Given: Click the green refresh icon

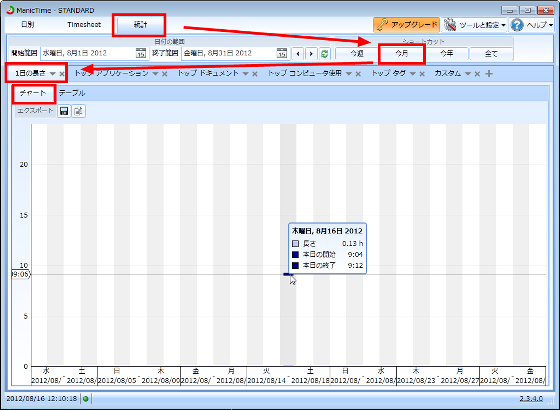Looking at the screenshot, I should (324, 54).
